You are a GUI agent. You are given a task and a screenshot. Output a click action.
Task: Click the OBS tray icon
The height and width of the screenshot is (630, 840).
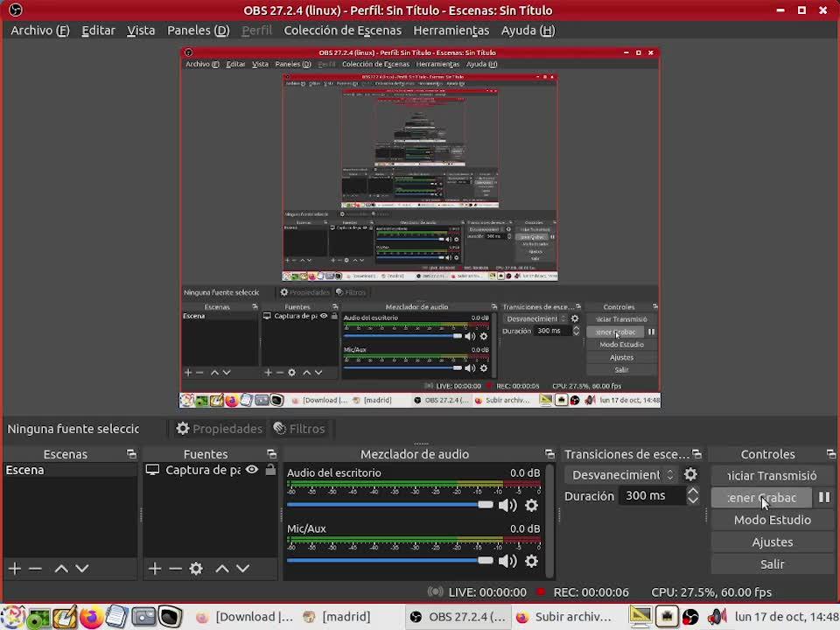690,617
